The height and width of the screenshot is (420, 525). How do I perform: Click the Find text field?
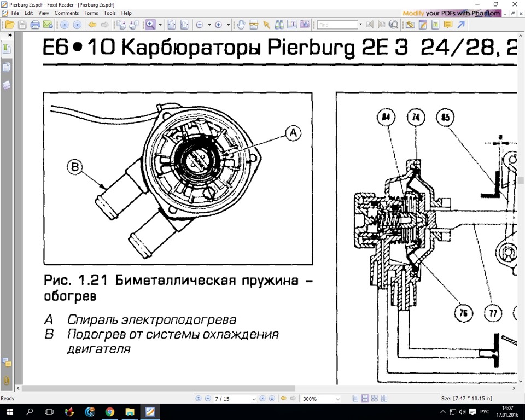337,25
